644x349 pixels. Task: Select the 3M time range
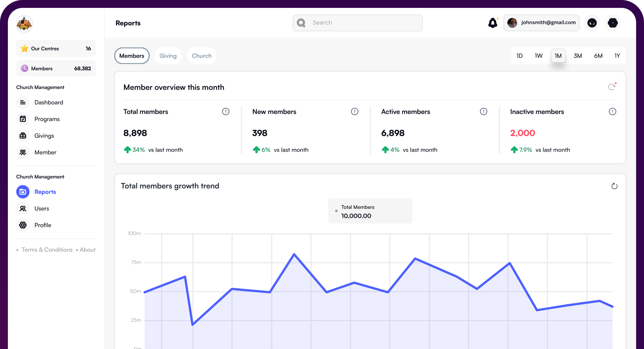[x=578, y=56]
